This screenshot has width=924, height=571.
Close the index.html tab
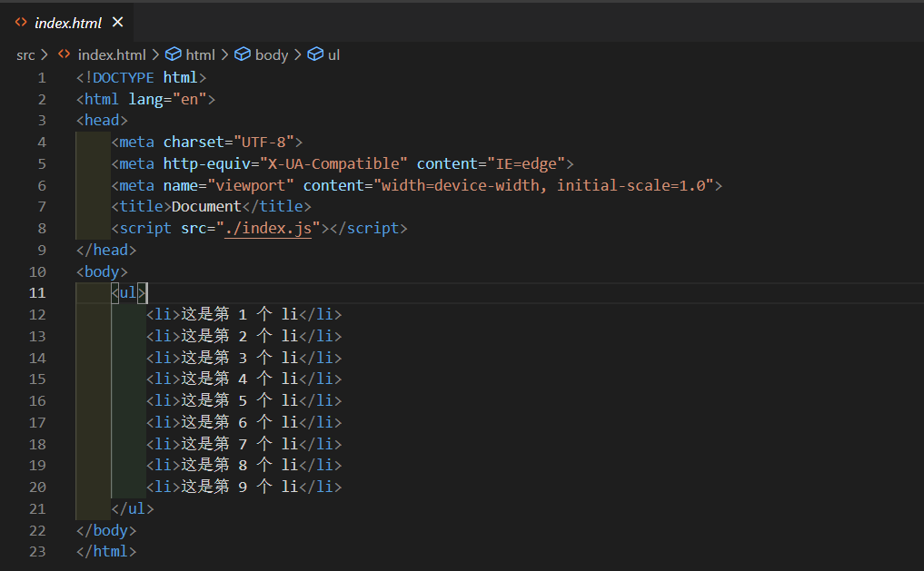[x=118, y=23]
